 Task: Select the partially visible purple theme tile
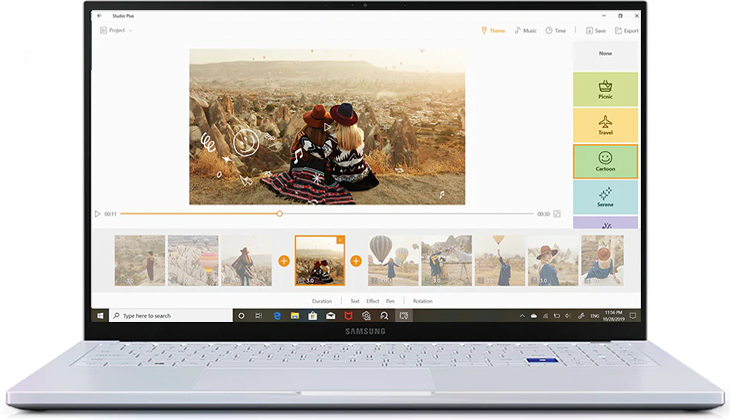605,223
